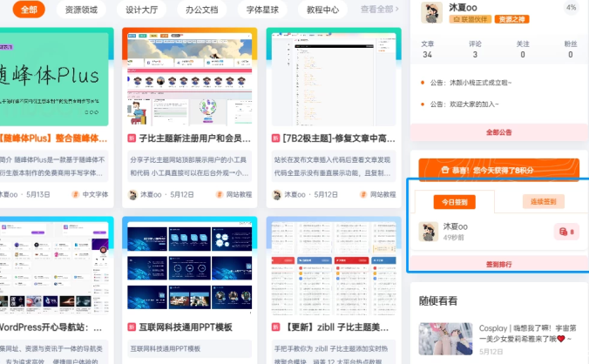Image resolution: width=589 pixels, height=364 pixels.
Task: Open 子比主题新注册用户和会员 article title
Action: point(194,138)
